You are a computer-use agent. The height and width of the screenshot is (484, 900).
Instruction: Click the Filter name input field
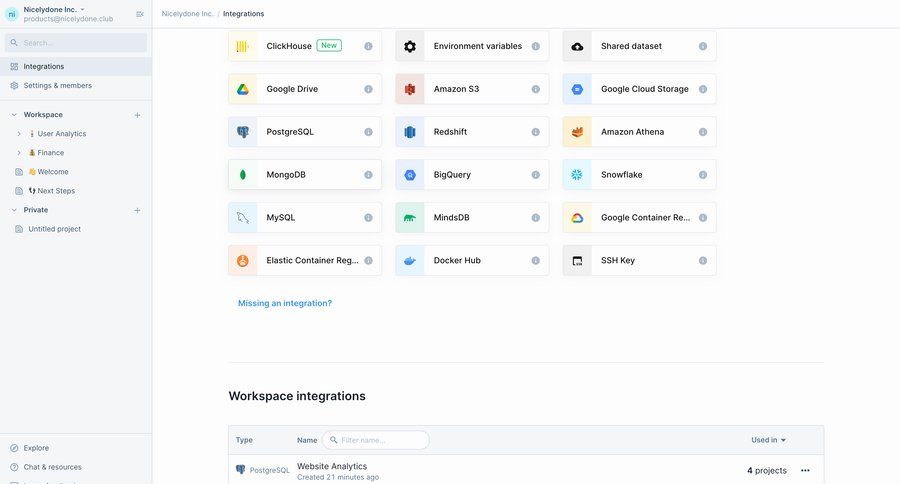coord(376,440)
